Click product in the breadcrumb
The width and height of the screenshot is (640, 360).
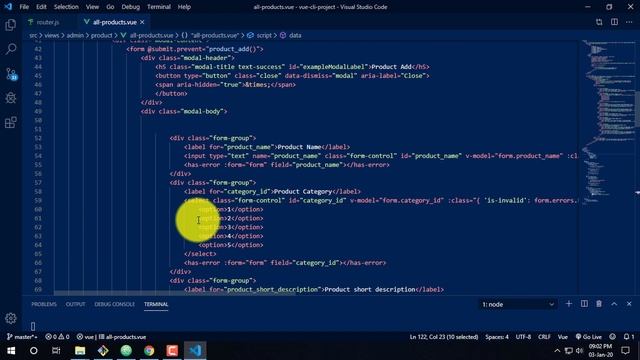(x=101, y=36)
